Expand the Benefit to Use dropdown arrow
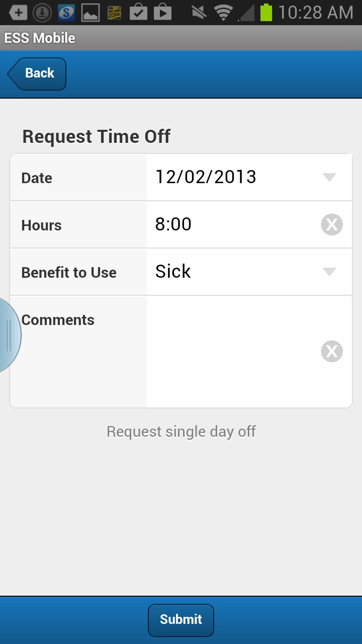This screenshot has height=644, width=362. pos(329,272)
